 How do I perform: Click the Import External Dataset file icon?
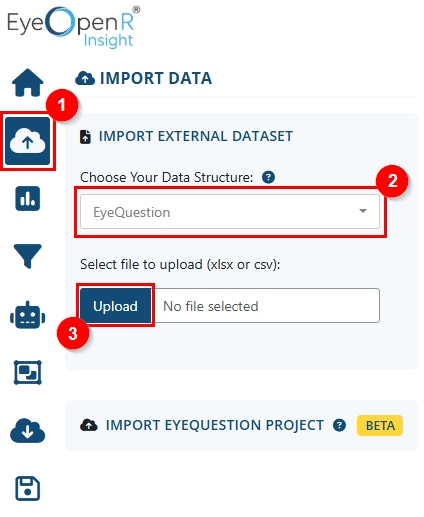pyautogui.click(x=85, y=137)
